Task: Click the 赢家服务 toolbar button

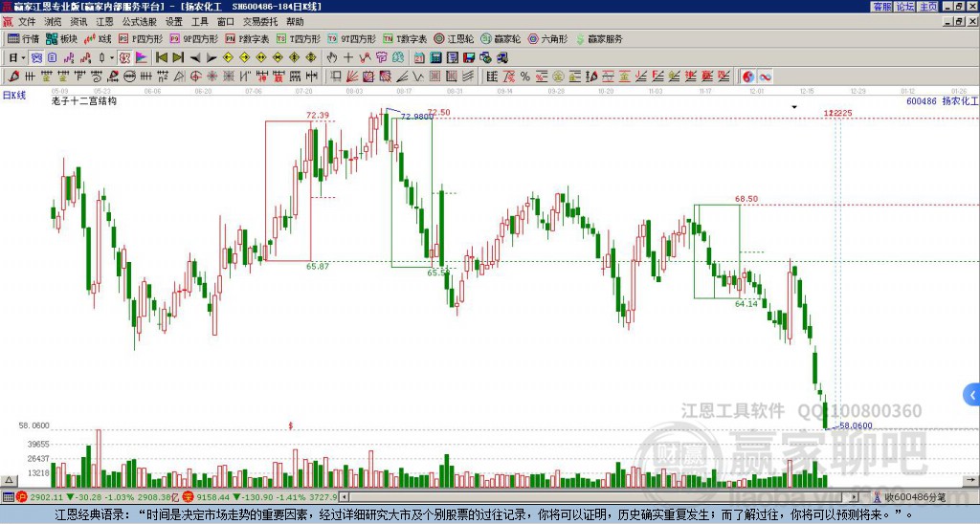Action: 599,38
